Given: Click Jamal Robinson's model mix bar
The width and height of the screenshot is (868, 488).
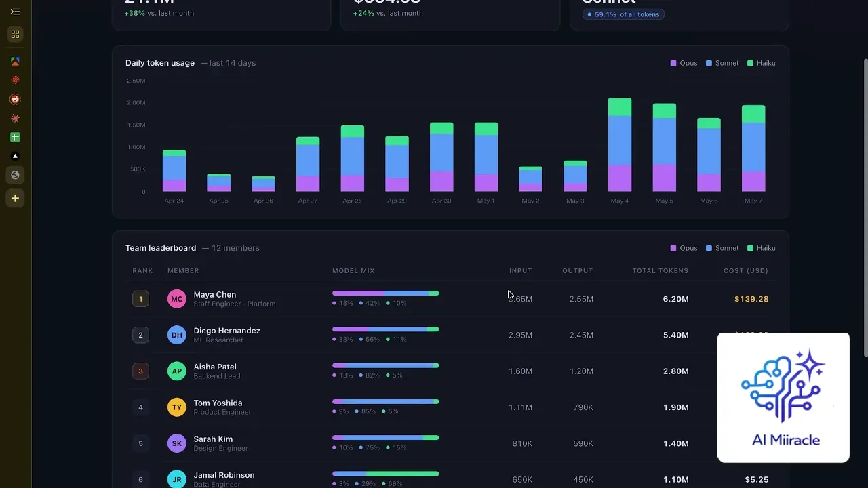Looking at the screenshot, I should tap(385, 474).
